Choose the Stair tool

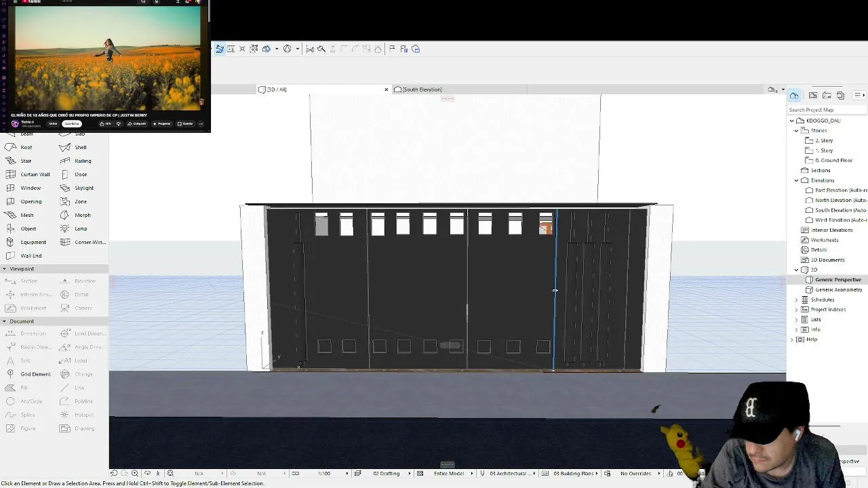click(19, 161)
